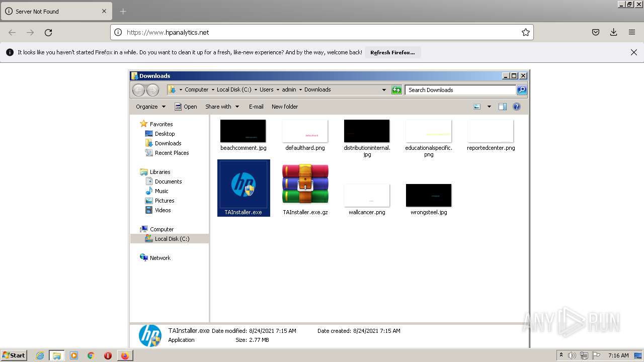Click Refresh Firefox button
Viewport: 644px width, 362px height.
[x=392, y=52]
